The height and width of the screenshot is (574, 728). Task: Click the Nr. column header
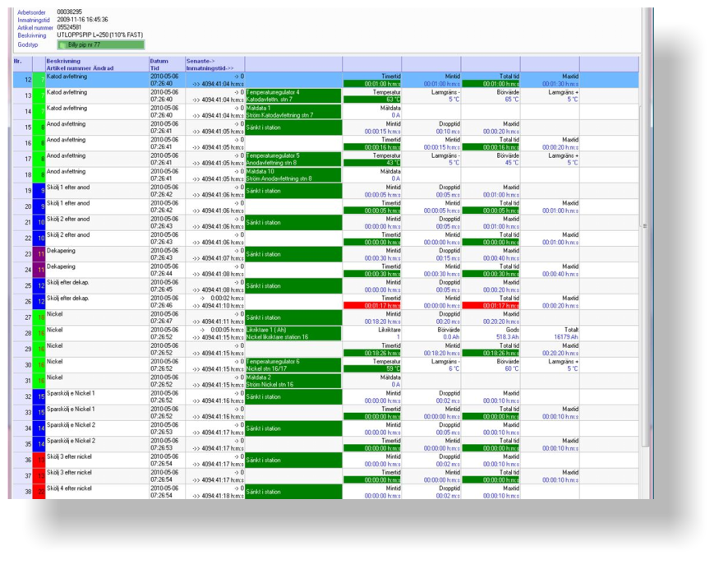click(x=18, y=62)
